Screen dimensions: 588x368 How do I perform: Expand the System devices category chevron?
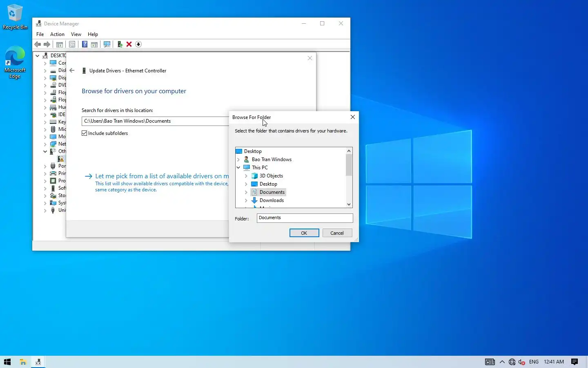tap(45, 203)
